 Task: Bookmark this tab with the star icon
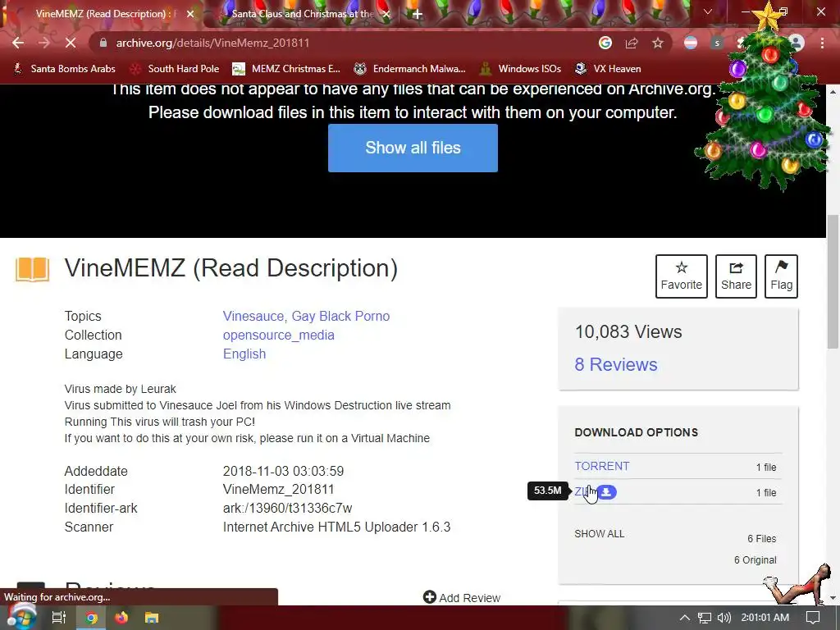click(x=658, y=43)
